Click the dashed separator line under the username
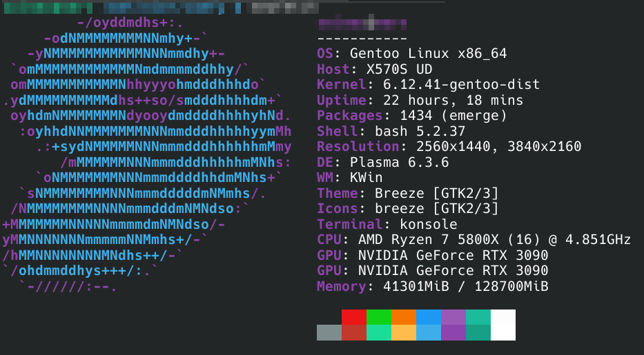The height and width of the screenshot is (355, 644). [x=362, y=39]
